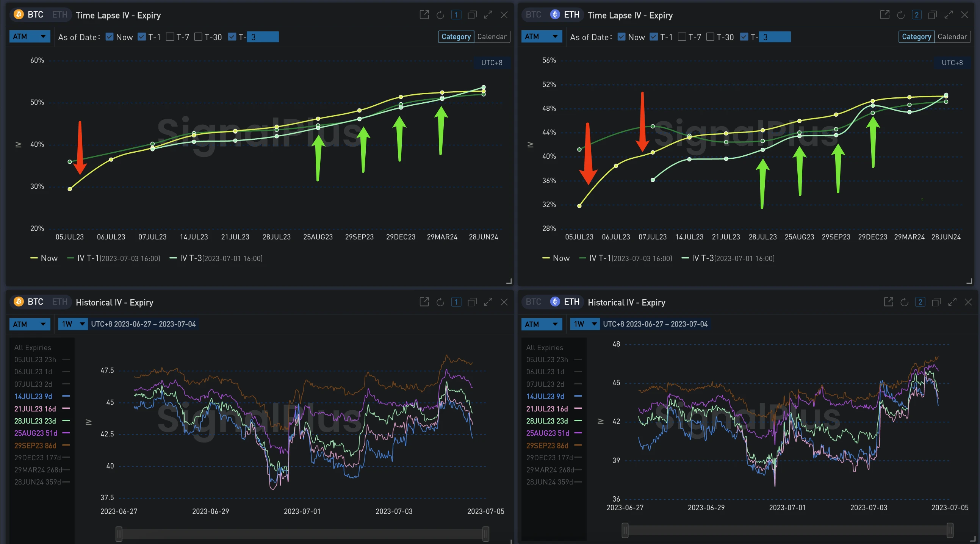
Task: Uncheck the Now checkbox in ETH Time Lapse panel
Action: pos(622,36)
